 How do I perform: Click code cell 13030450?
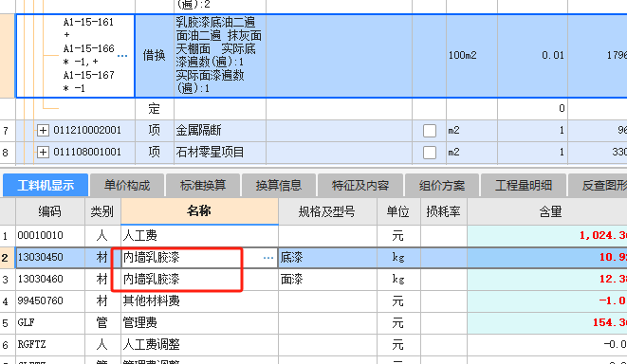(50, 257)
